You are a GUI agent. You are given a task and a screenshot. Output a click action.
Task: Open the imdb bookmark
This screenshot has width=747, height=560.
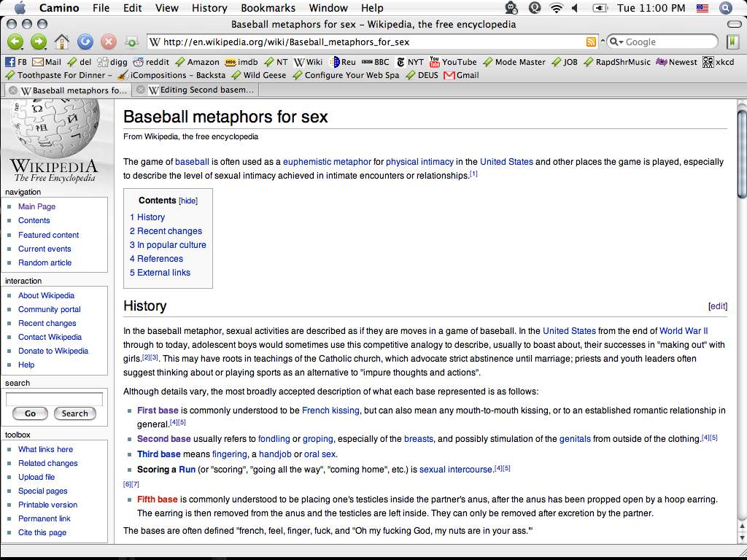[241, 62]
